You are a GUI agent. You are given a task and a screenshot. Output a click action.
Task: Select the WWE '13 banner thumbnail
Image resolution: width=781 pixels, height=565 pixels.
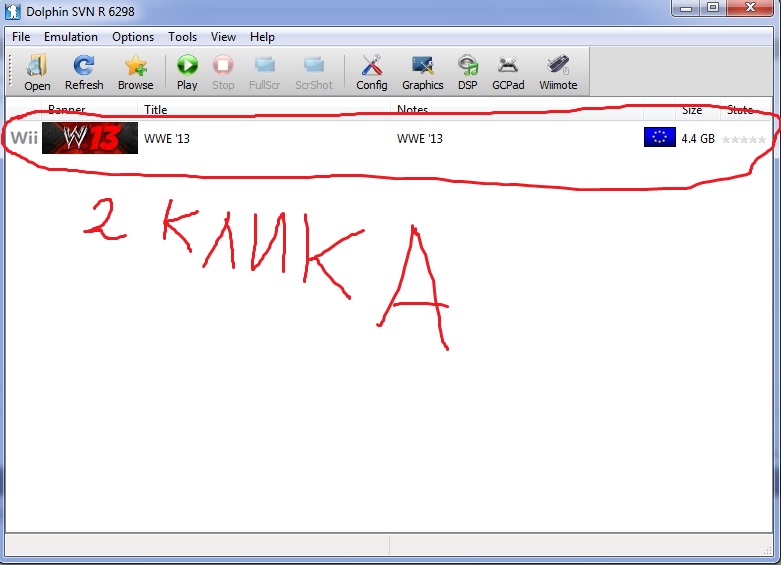tap(90, 138)
